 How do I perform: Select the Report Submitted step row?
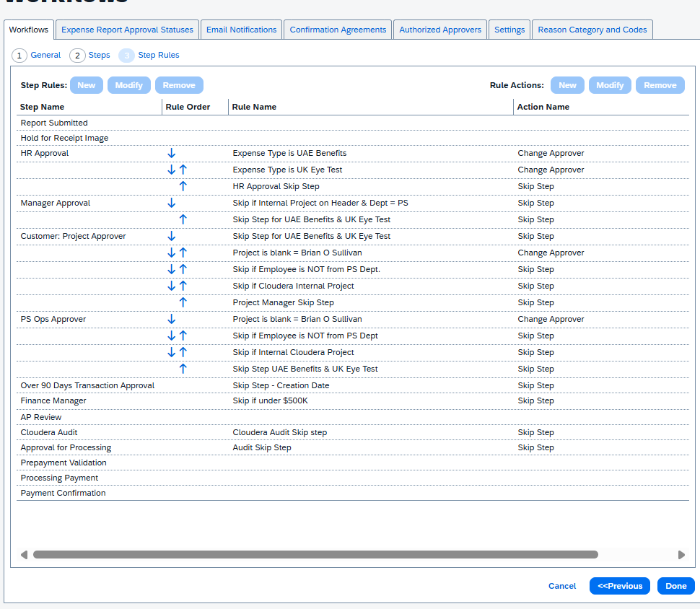353,123
